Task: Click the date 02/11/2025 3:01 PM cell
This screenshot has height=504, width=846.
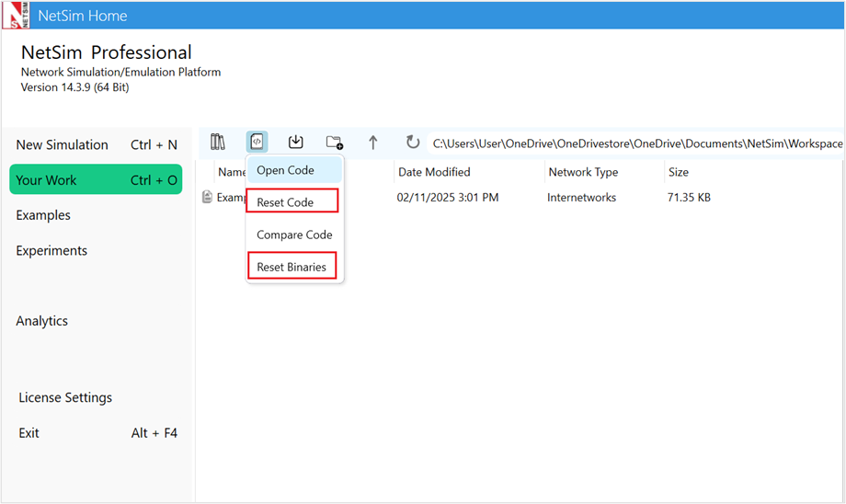Action: [x=447, y=198]
